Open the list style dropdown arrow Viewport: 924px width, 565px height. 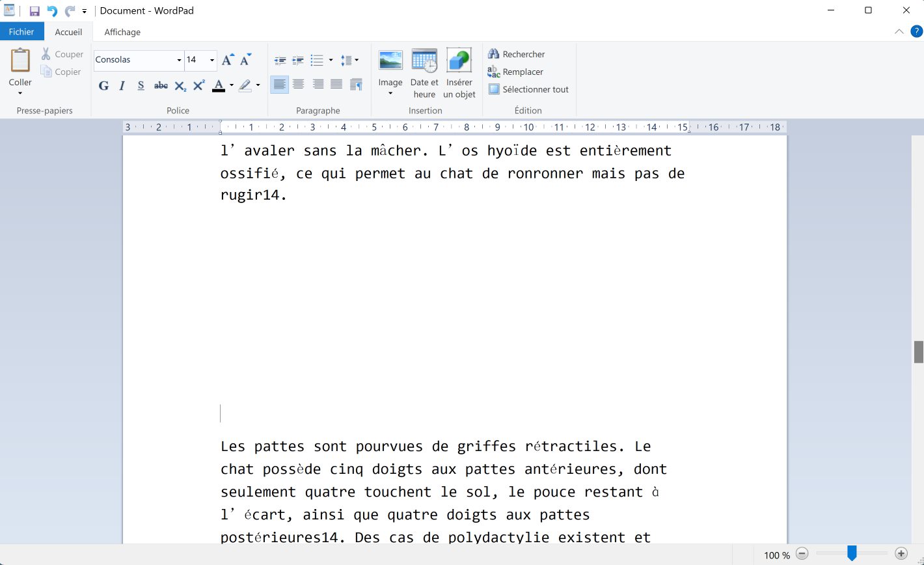(x=331, y=61)
